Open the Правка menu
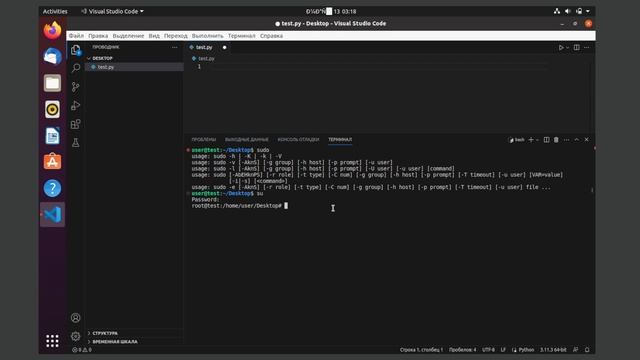The height and width of the screenshot is (360, 640). (98, 36)
